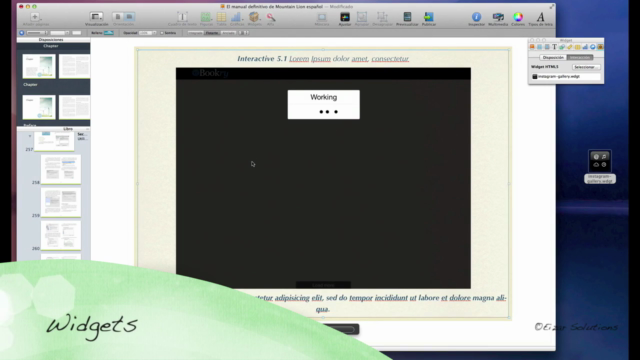
Task: Open the Ajustar image tool
Action: pos(345,17)
